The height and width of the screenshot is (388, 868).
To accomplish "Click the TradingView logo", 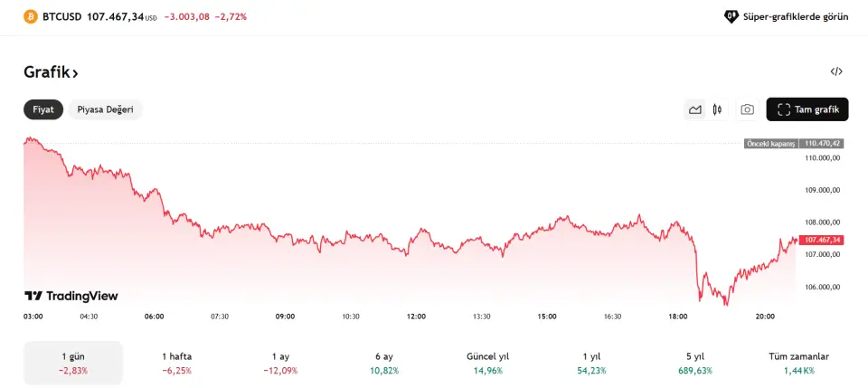I will point(71,296).
